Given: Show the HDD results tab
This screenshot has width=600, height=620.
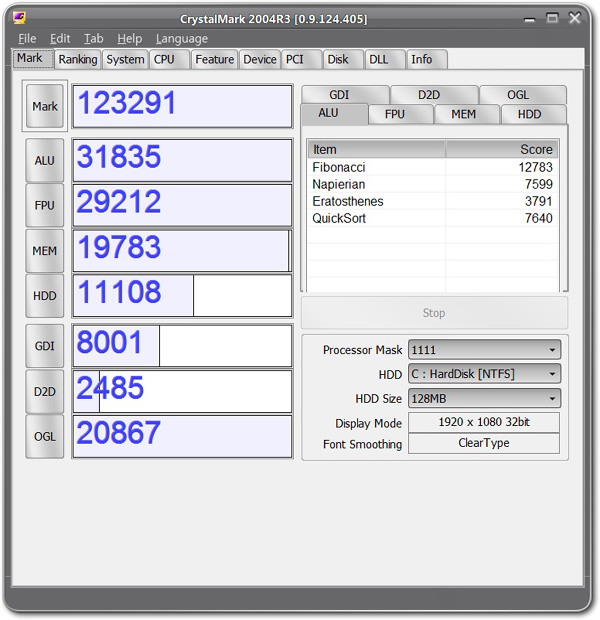Looking at the screenshot, I should (534, 114).
